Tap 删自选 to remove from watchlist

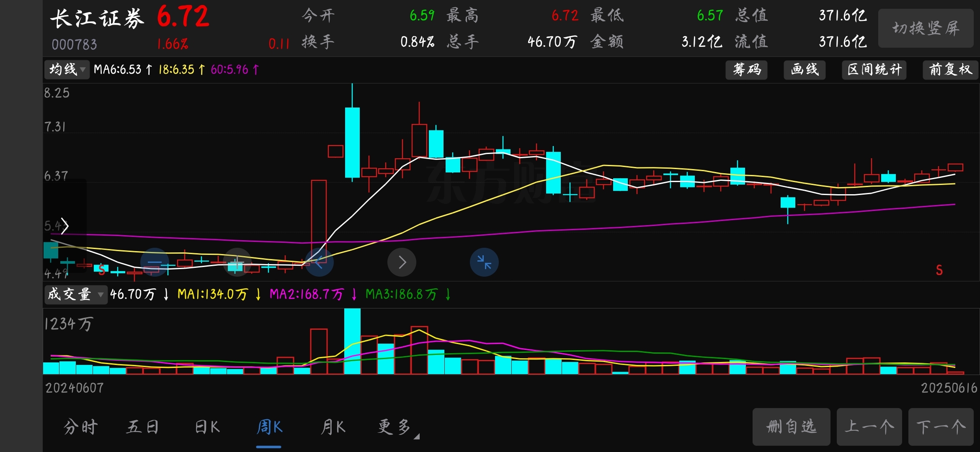(791, 427)
